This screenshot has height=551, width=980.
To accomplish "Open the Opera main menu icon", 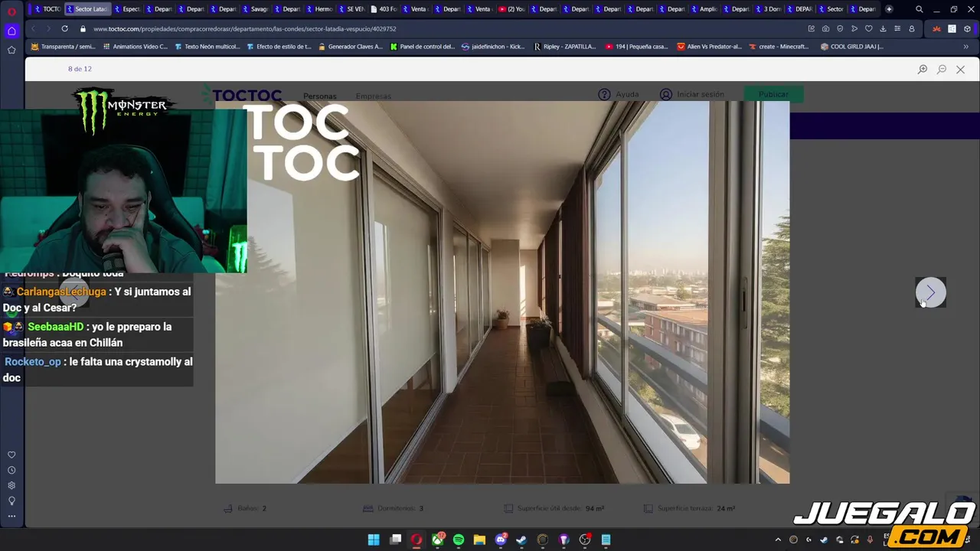I will [11, 11].
